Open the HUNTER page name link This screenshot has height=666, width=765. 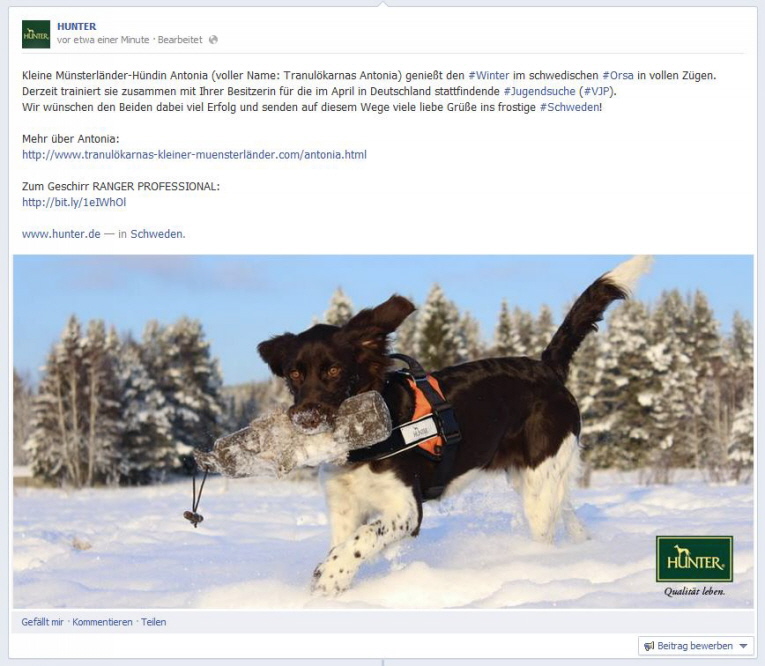[77, 26]
